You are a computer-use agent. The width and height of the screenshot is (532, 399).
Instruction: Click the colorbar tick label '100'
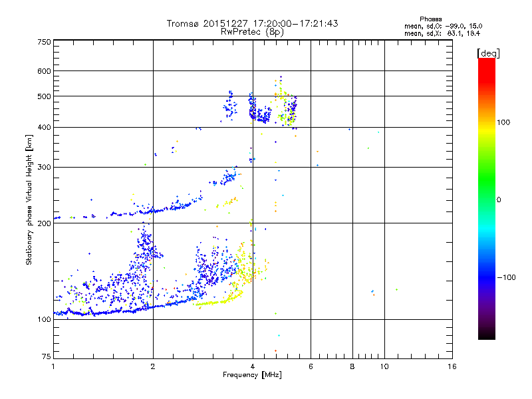coord(503,122)
